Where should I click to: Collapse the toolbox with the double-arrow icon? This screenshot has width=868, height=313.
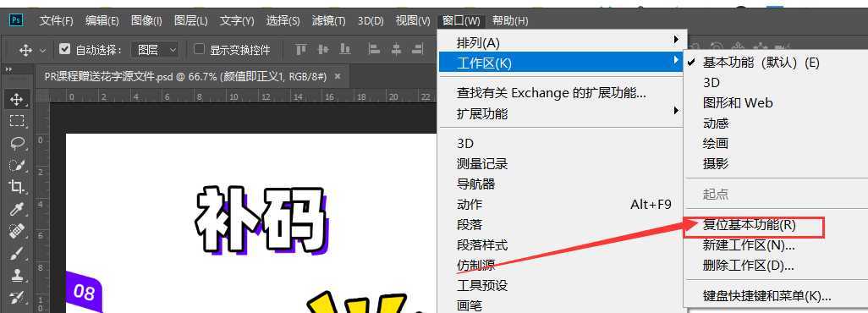(8, 69)
